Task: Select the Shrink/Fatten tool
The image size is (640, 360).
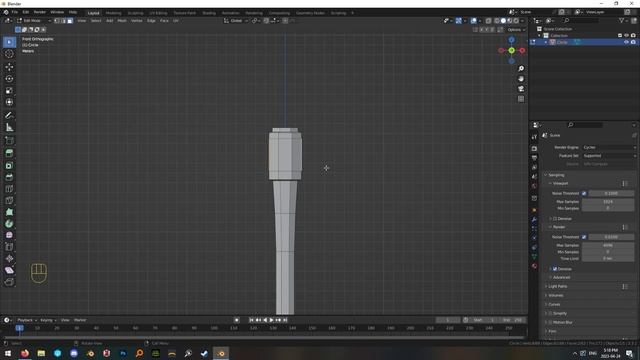Action: click(9, 258)
